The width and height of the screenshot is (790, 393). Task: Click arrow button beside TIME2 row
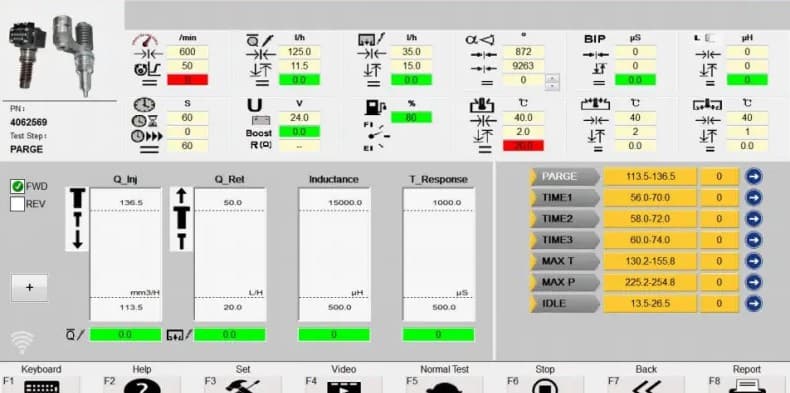pyautogui.click(x=753, y=219)
